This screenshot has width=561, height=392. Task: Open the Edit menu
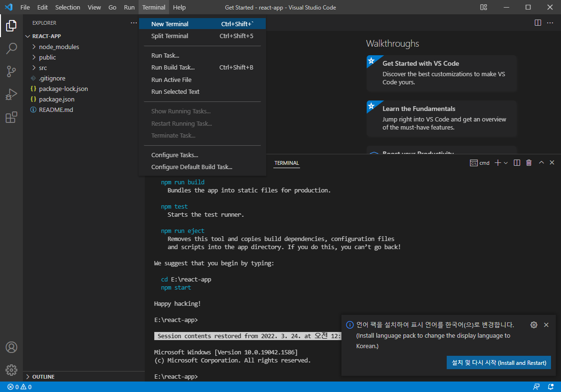pyautogui.click(x=42, y=7)
